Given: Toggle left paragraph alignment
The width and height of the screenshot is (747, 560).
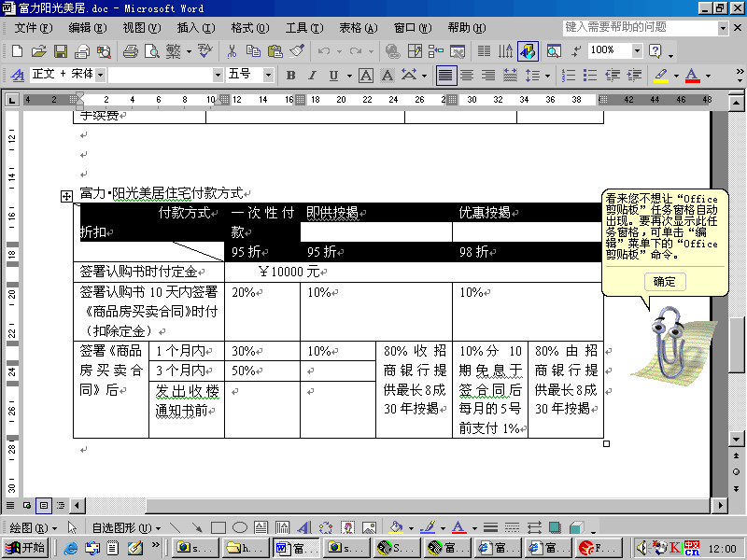Looking at the screenshot, I should click(x=445, y=76).
